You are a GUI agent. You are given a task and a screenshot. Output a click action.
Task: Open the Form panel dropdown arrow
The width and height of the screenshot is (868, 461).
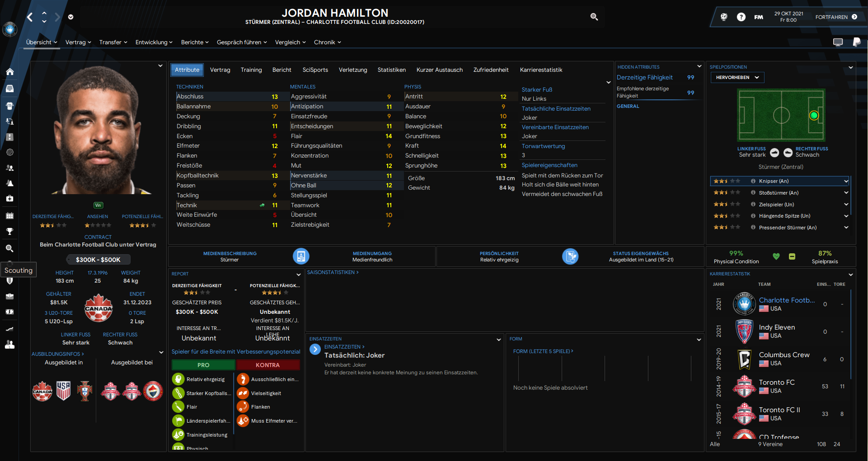pos(699,339)
